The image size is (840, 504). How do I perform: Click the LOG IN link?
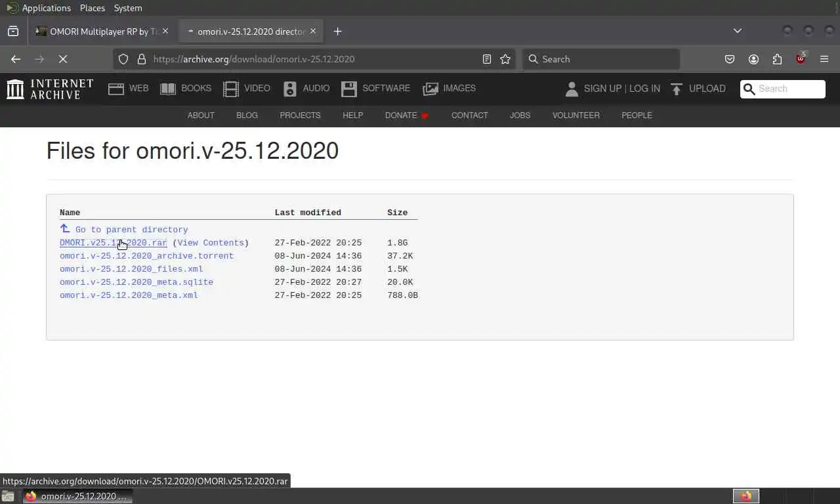click(x=644, y=89)
